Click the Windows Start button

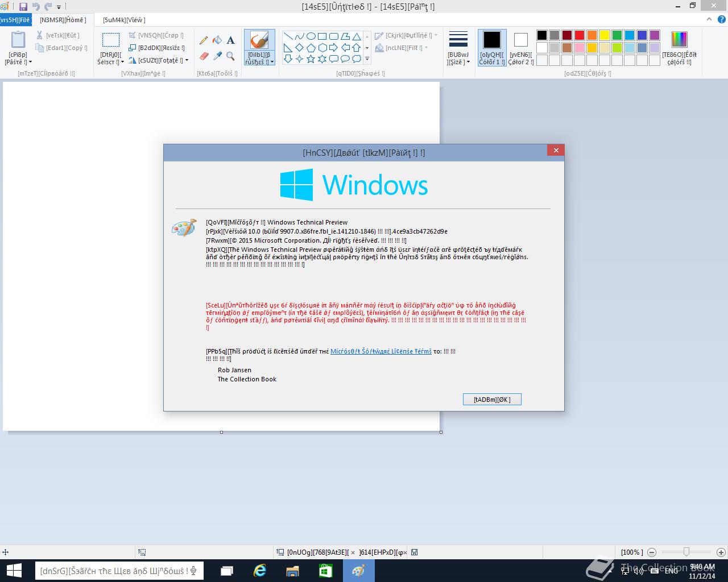pos(14,571)
